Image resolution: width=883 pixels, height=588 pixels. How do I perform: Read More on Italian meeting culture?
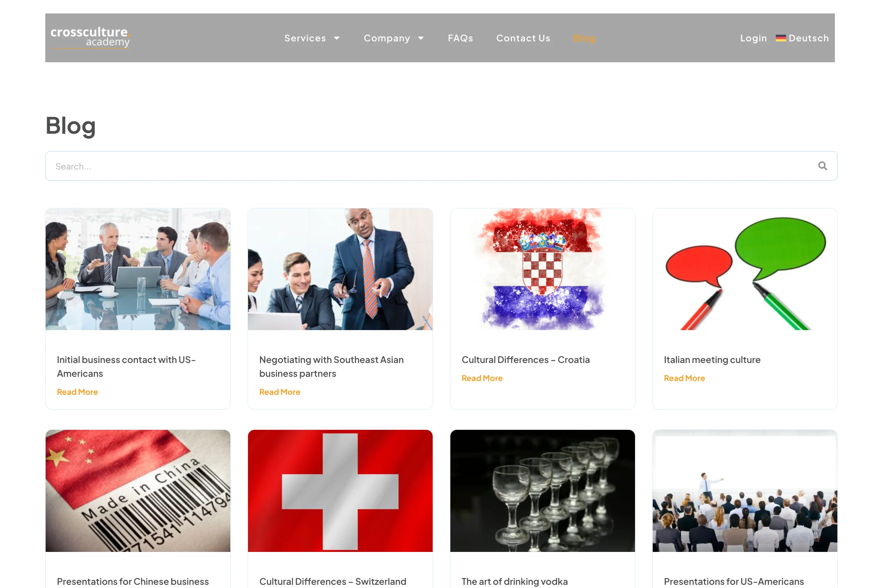[x=683, y=378]
